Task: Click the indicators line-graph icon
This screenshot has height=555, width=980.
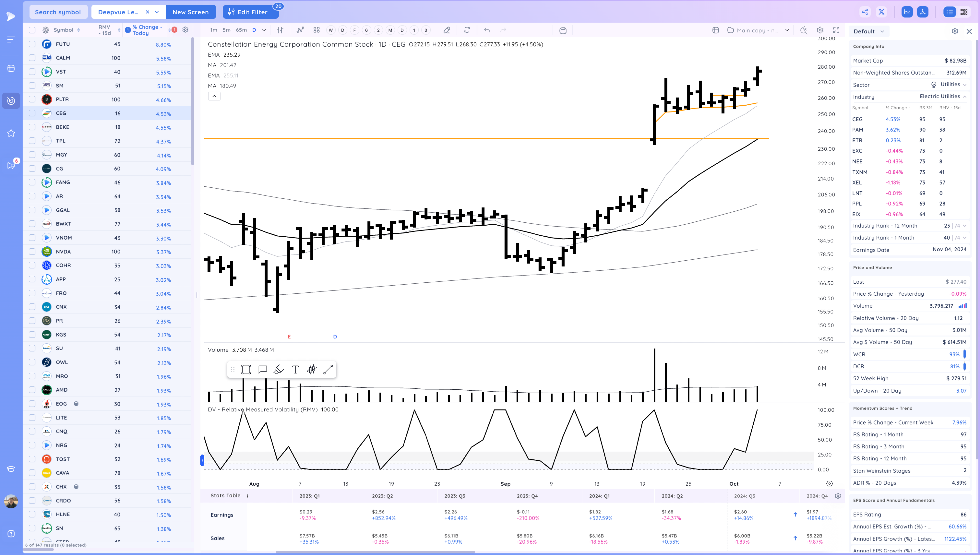Action: [300, 30]
